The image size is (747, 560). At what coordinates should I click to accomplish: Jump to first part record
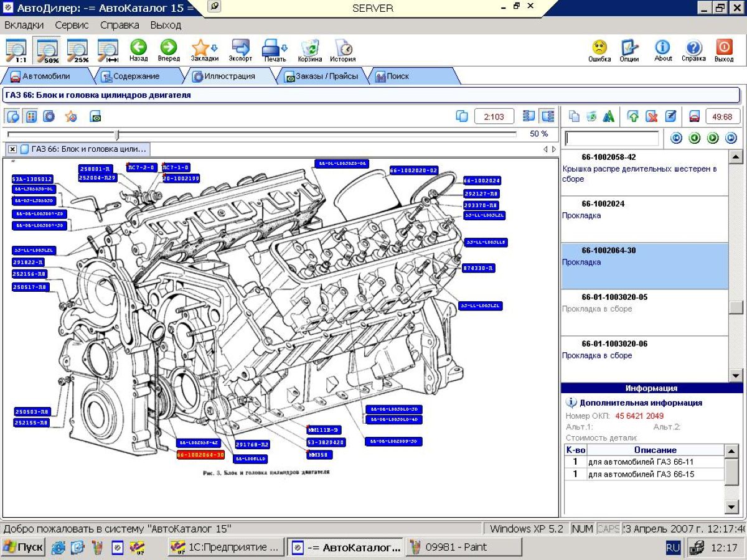676,138
